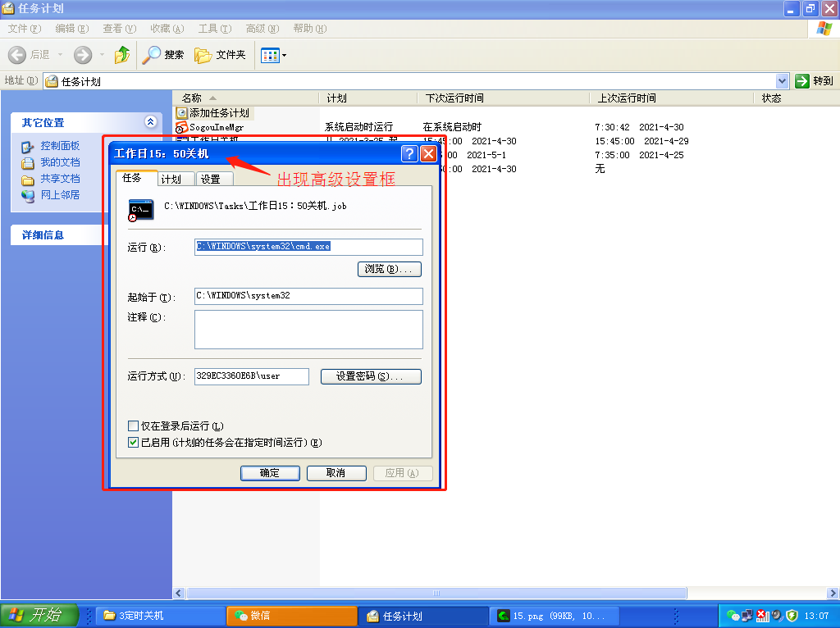Select the 添加任务计划 item
The width and height of the screenshot is (840, 628).
click(x=213, y=113)
